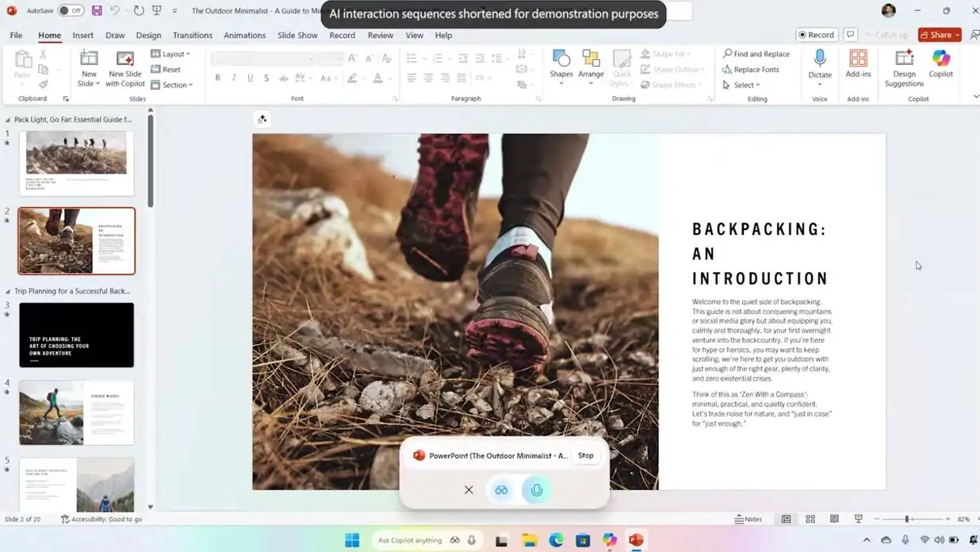Open the Transitions tab

192,36
